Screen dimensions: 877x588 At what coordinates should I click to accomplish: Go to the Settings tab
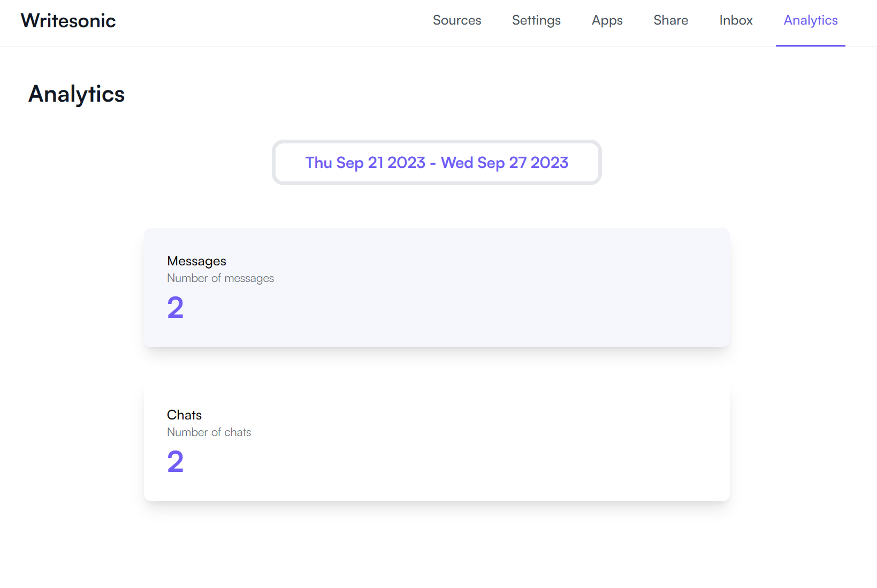tap(536, 20)
